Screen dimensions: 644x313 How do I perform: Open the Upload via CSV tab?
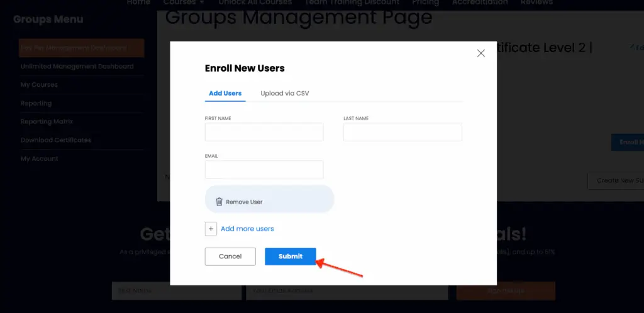coord(284,94)
